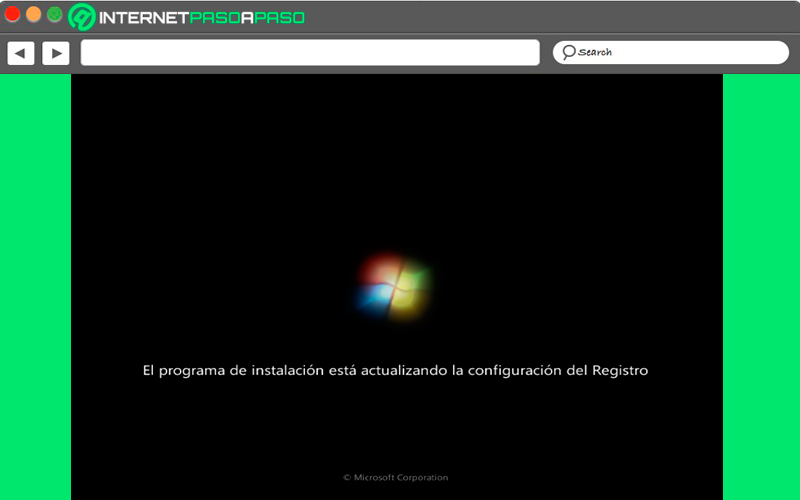Click the back arrow navigation button
Viewport: 800px width, 500px height.
[21, 53]
